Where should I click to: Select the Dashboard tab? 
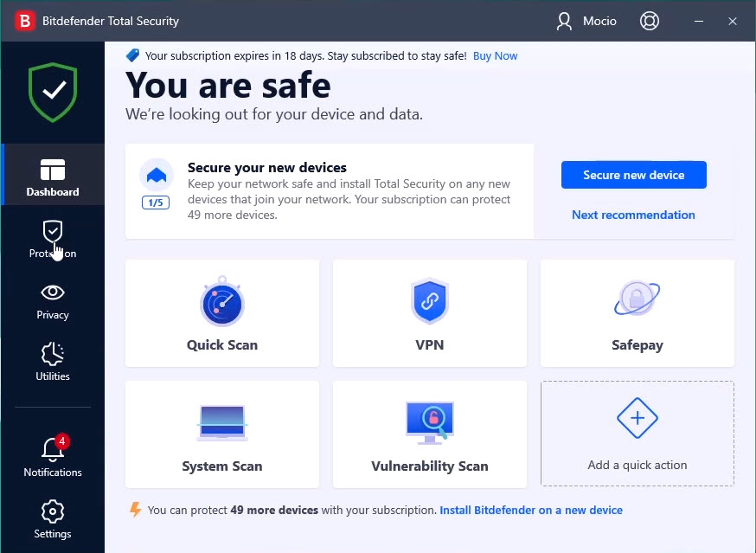point(53,177)
